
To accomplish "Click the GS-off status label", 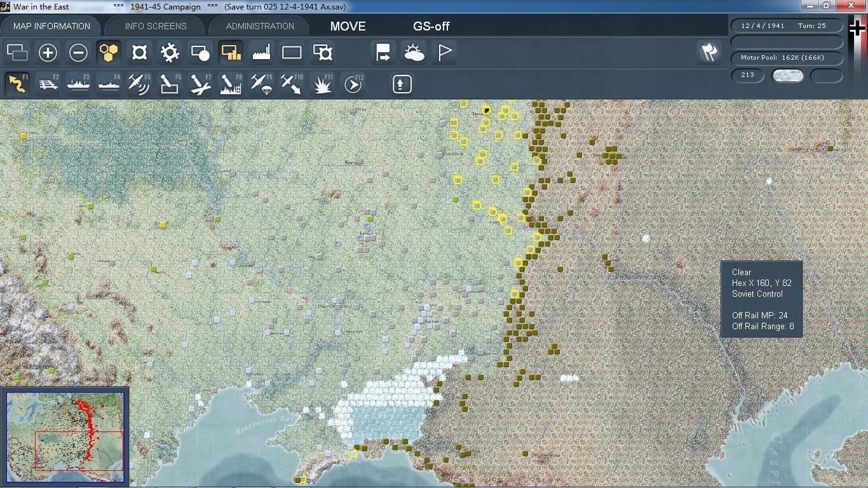I will click(x=431, y=26).
